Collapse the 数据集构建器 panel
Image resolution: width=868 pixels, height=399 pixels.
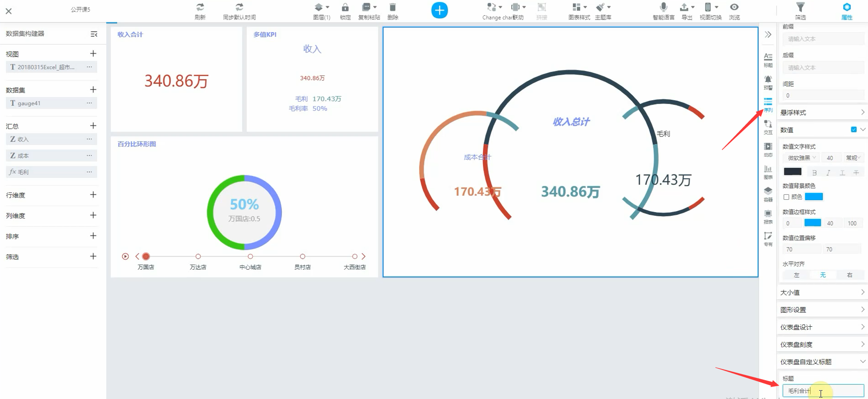coord(94,34)
